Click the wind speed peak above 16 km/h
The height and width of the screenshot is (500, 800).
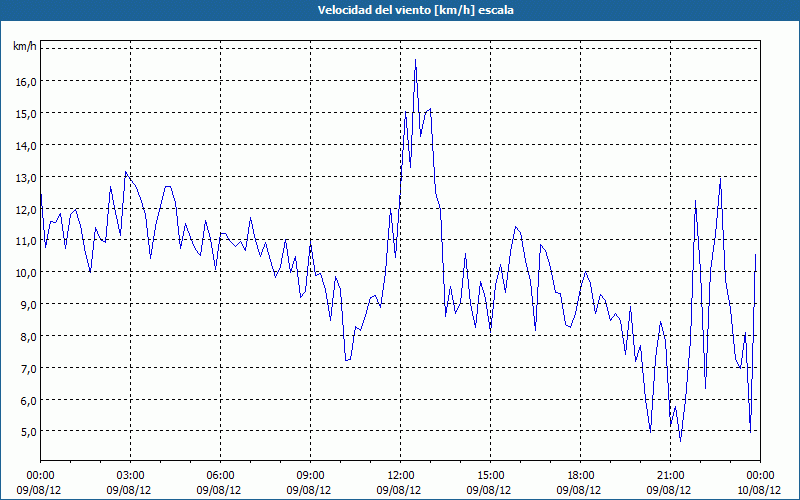coord(415,60)
